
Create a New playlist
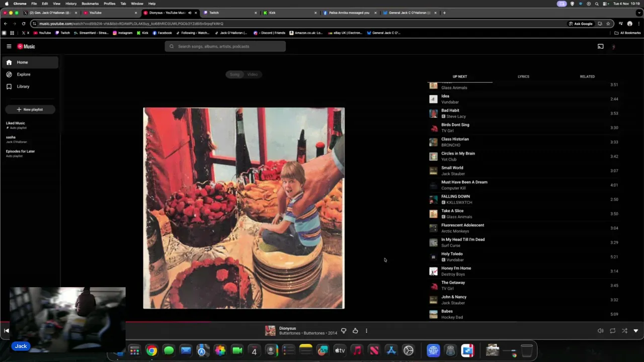click(30, 110)
